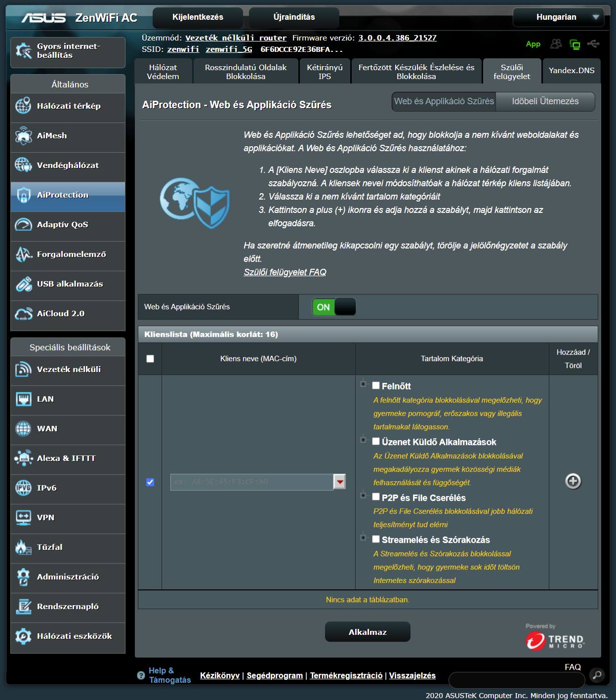Select the Szülői felügyelet tab
Image resolution: width=616 pixels, height=700 pixels.
[x=512, y=72]
